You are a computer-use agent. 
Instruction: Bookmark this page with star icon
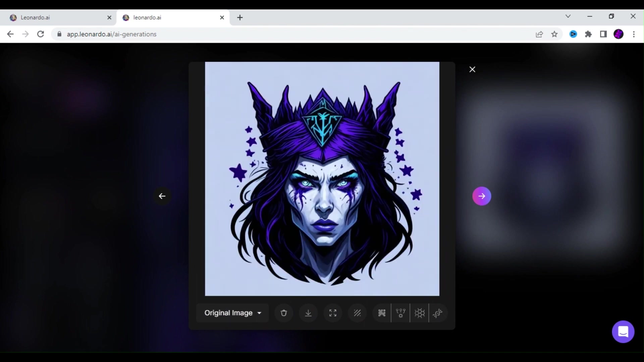pos(554,34)
